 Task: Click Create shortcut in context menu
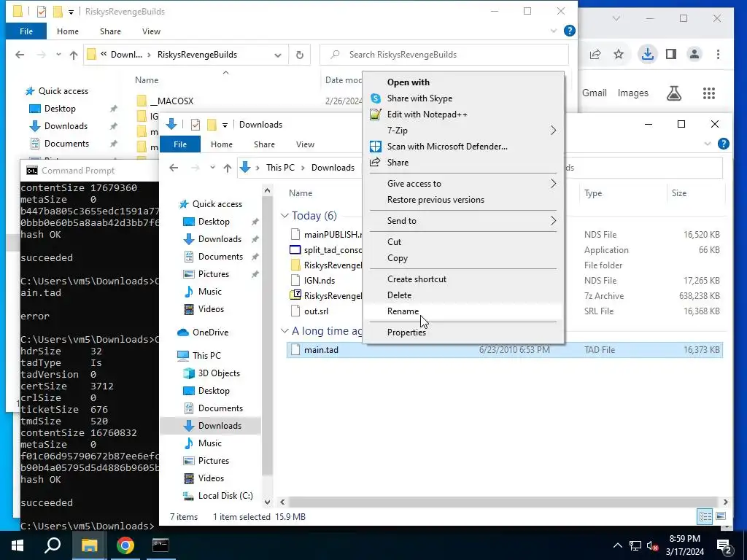tap(417, 279)
